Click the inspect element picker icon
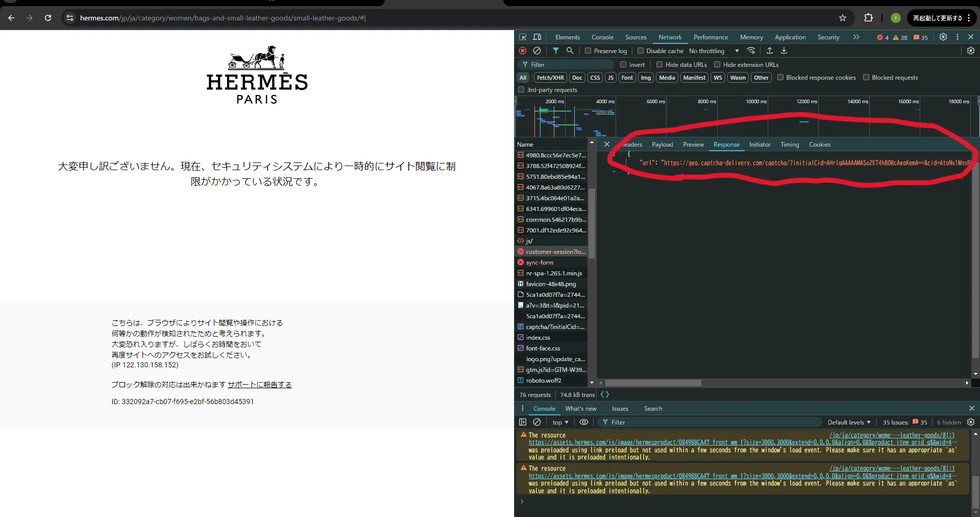The width and height of the screenshot is (980, 517). click(x=523, y=37)
